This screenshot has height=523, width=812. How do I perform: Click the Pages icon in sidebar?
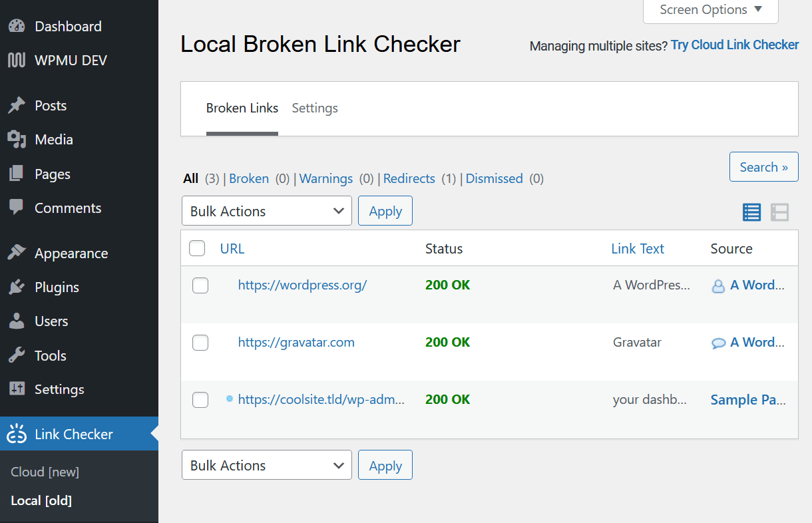16,174
